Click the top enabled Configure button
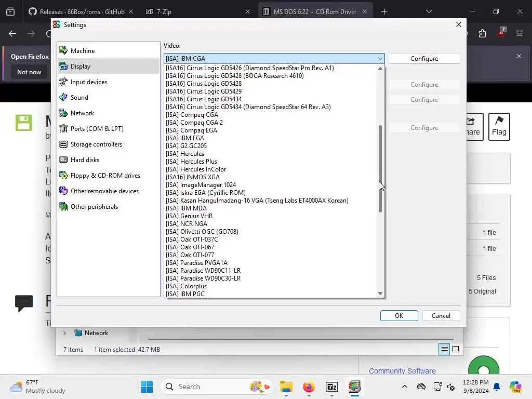 coord(424,58)
